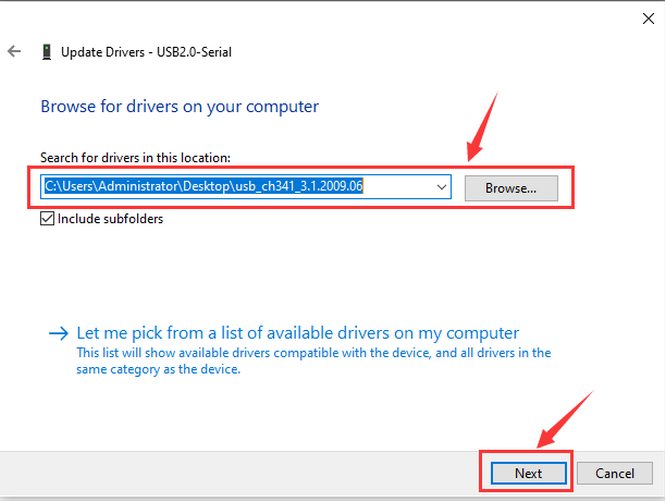Click the Search for drivers in this location label
Viewport: 666px width, 502px height.
[135, 158]
